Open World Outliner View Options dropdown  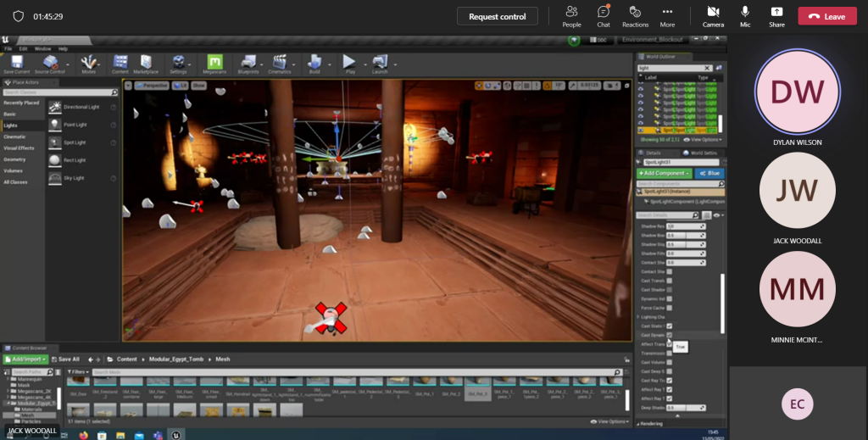[703, 140]
